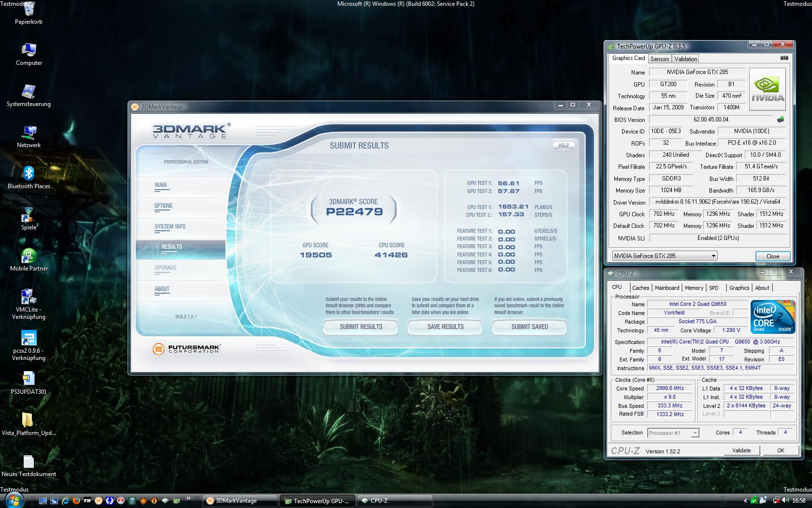812x508 pixels.
Task: Click the Show Desktop quick launch icon
Action: coord(43,501)
